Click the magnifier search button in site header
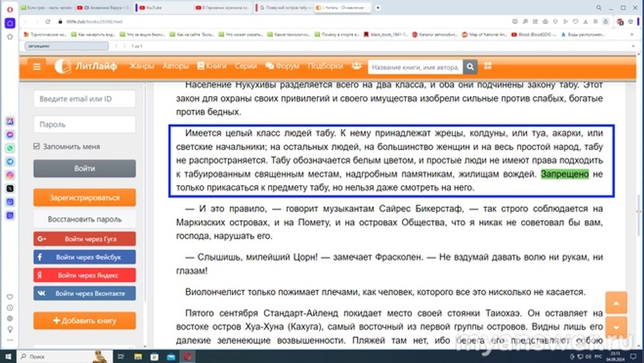 [471, 66]
